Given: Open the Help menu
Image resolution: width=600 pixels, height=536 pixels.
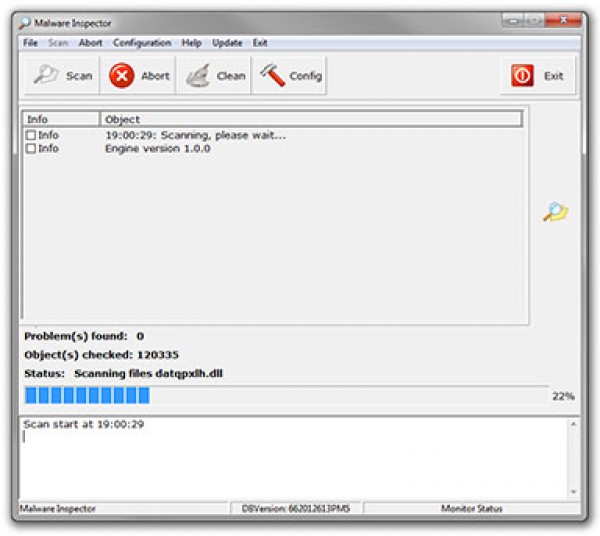Looking at the screenshot, I should tap(191, 43).
